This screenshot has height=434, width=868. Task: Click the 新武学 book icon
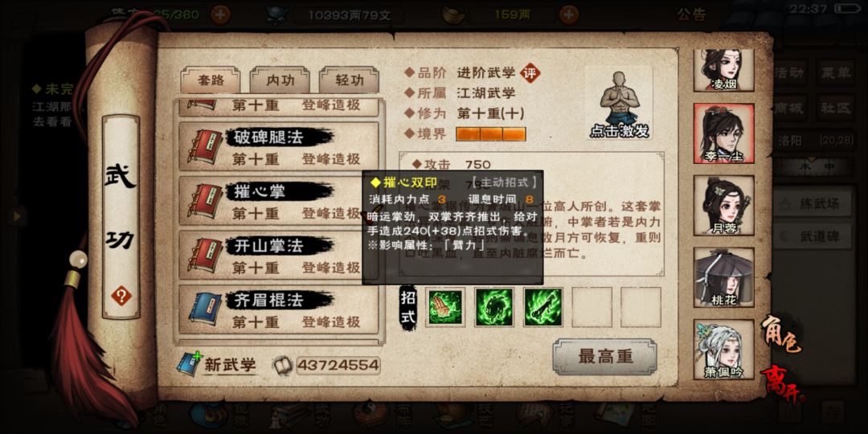[187, 364]
